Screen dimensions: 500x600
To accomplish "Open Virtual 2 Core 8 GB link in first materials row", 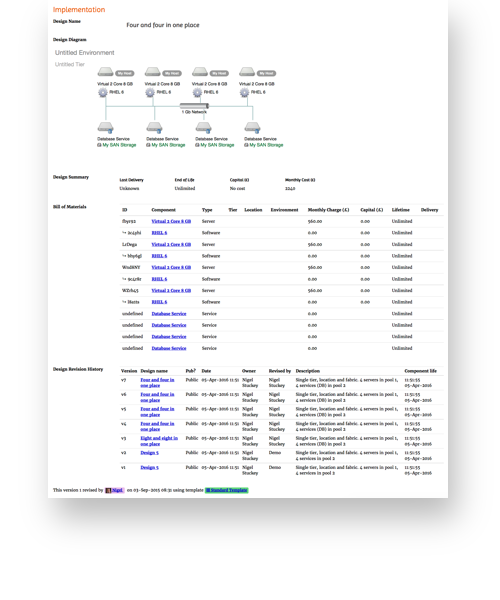I will click(x=171, y=221).
